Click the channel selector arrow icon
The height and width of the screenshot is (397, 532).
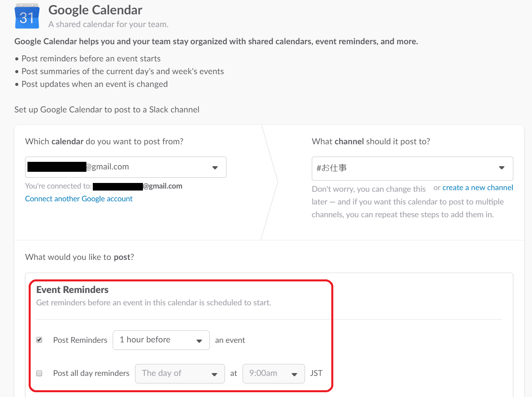502,168
